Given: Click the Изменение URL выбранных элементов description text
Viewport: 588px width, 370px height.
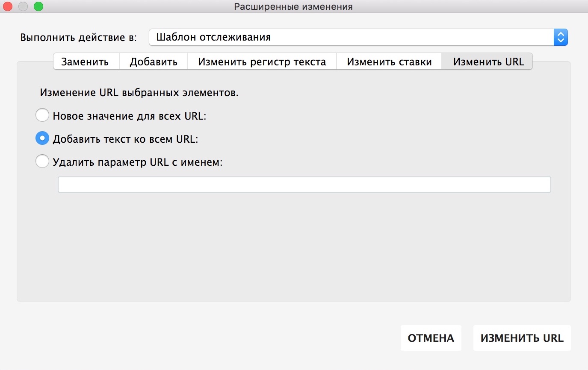Looking at the screenshot, I should (x=139, y=93).
